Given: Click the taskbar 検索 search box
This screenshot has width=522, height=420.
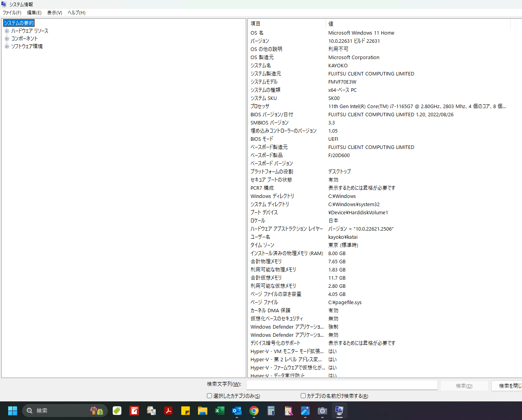Looking at the screenshot, I should coord(65,411).
